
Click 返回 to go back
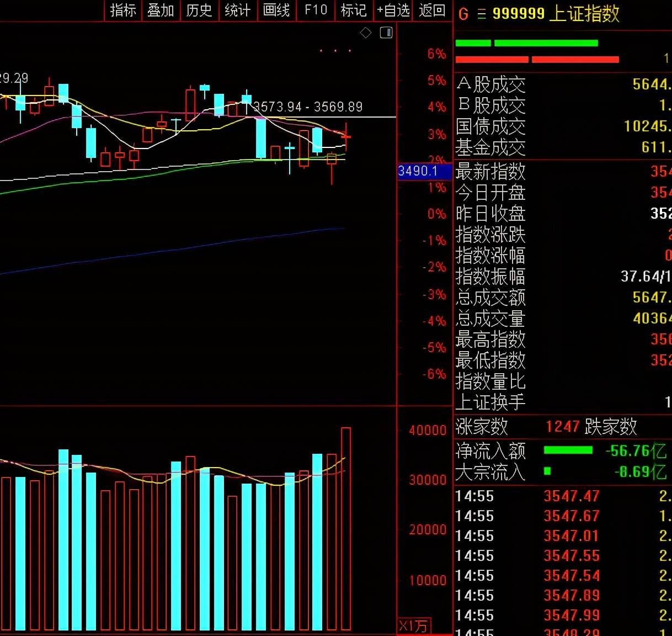pyautogui.click(x=432, y=10)
